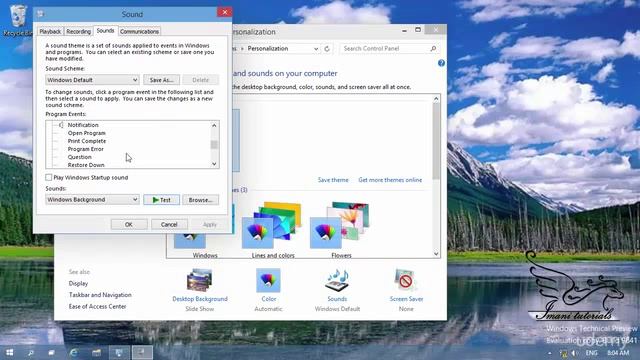Refresh the Personalization address bar
The height and width of the screenshot is (360, 640).
coord(327,49)
